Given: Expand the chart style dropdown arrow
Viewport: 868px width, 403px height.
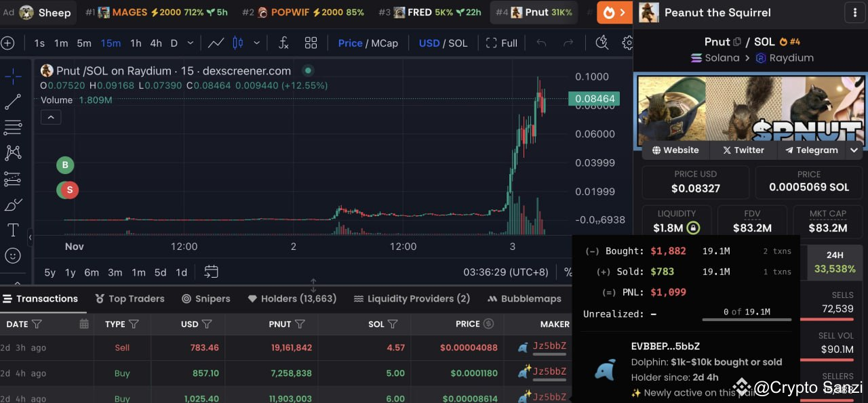Looking at the screenshot, I should coord(256,43).
